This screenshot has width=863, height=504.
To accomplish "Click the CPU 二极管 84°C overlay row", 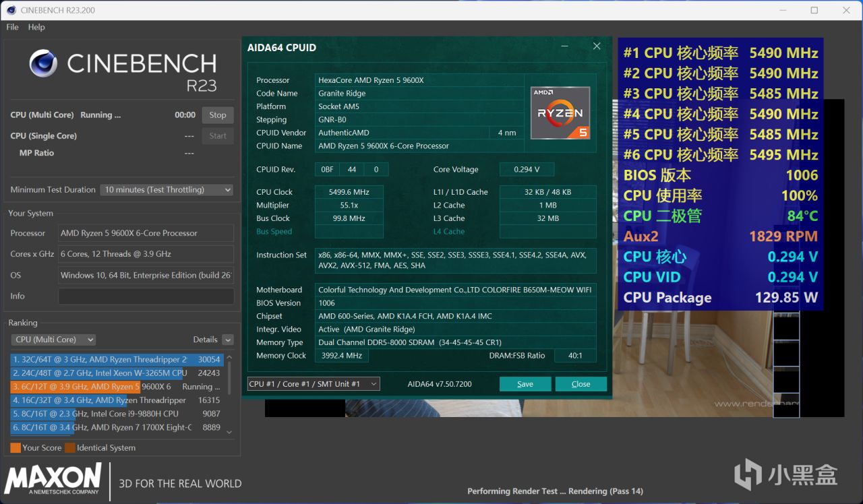I will (721, 216).
